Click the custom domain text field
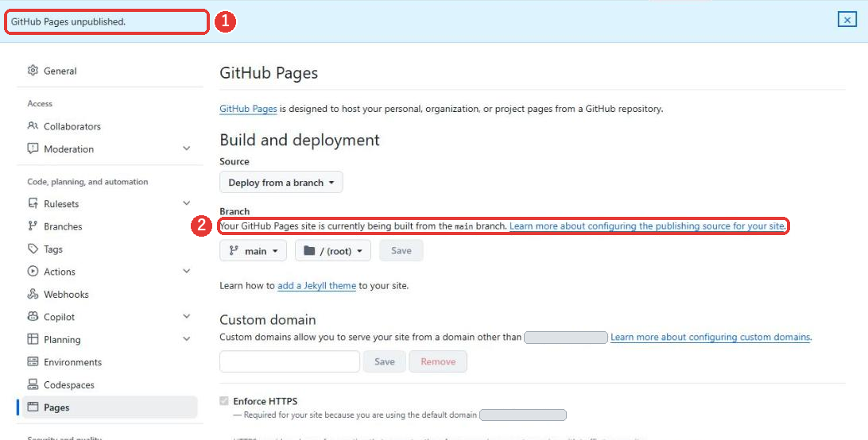Screen dimensions: 868x440 [289, 361]
